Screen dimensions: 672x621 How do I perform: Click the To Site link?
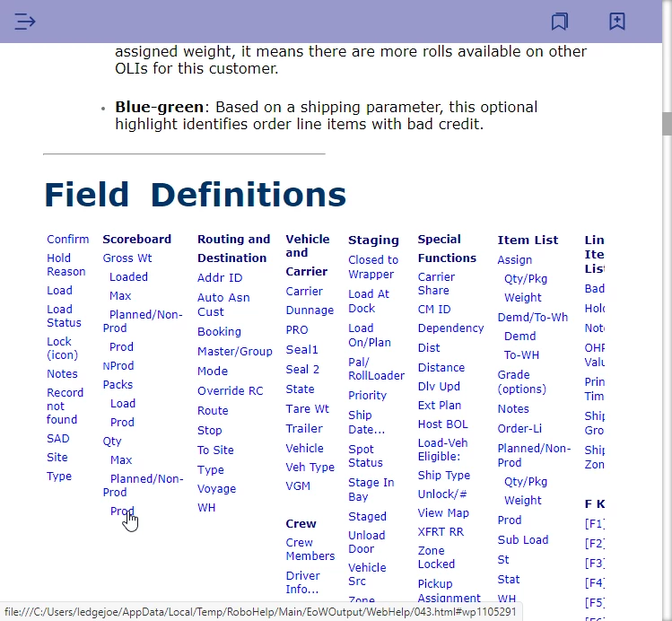click(215, 450)
